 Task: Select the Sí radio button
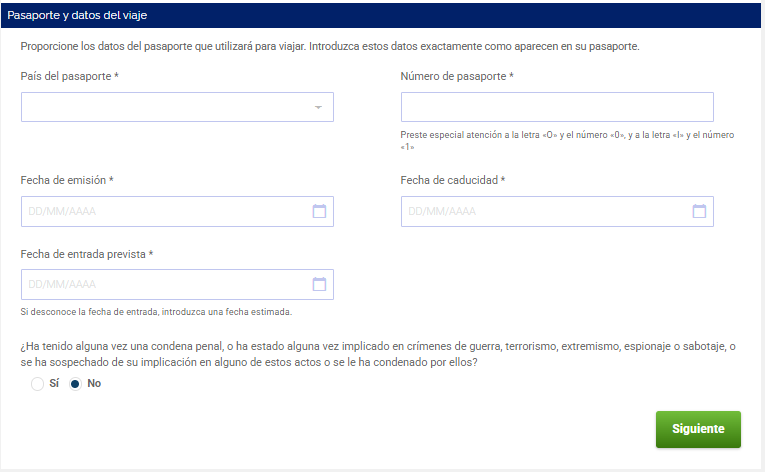[38, 384]
